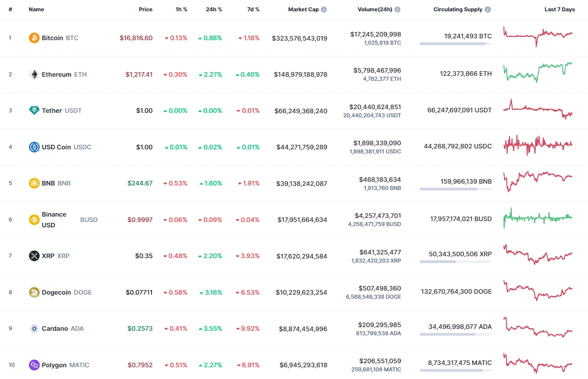Click the Dogecoin logo
This screenshot has height=379, width=588.
[33, 292]
